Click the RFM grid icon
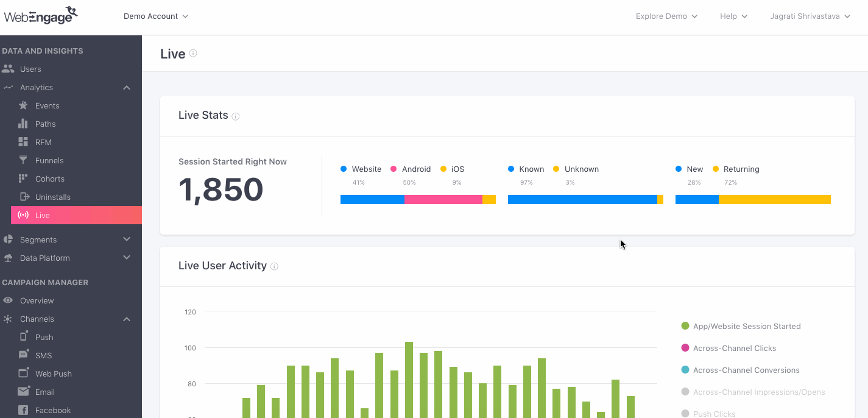The image size is (868, 418). coord(23,142)
